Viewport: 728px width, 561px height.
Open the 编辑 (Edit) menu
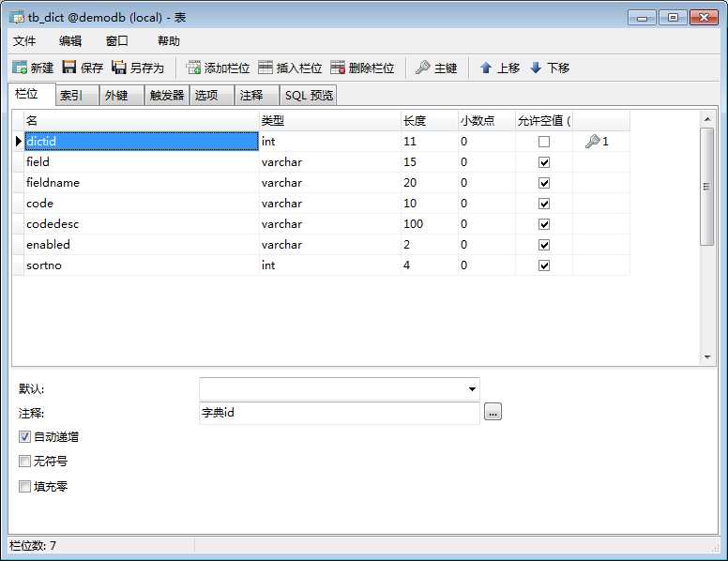[70, 41]
